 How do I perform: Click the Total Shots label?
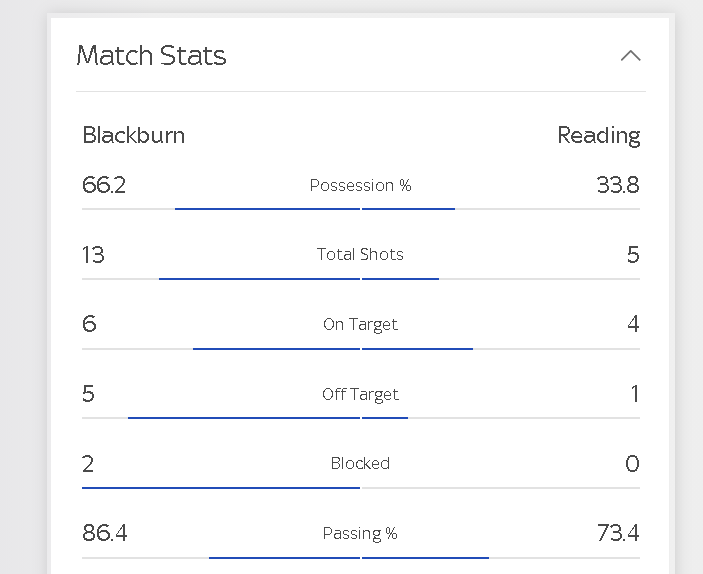[x=360, y=254]
